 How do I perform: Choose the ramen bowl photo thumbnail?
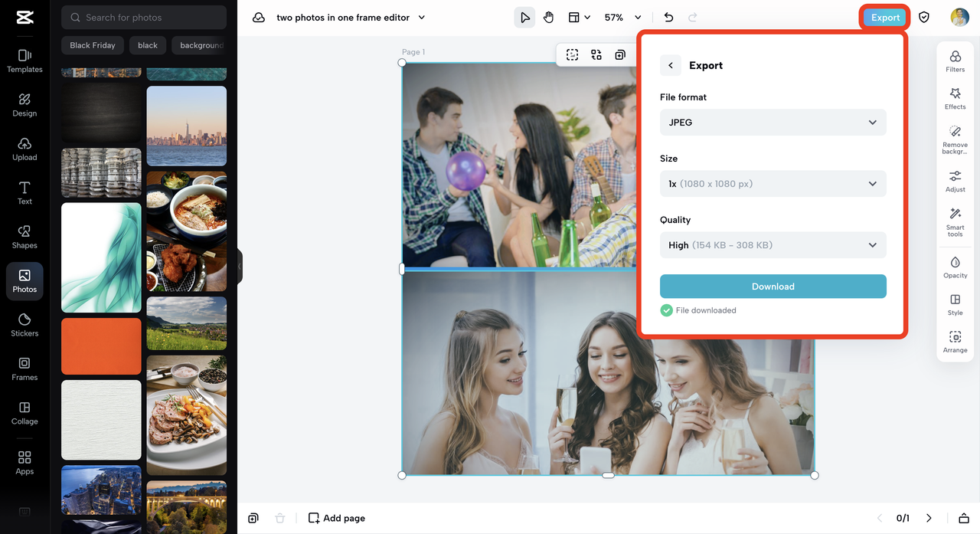click(x=187, y=231)
